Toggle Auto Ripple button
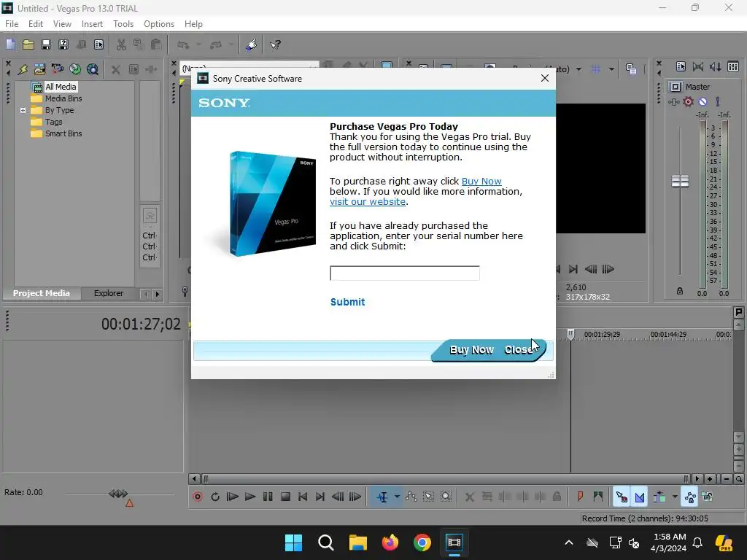 click(659, 497)
